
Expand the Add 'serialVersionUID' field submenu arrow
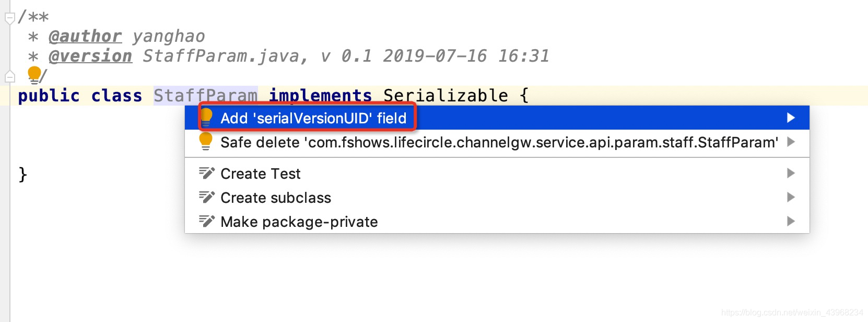791,118
